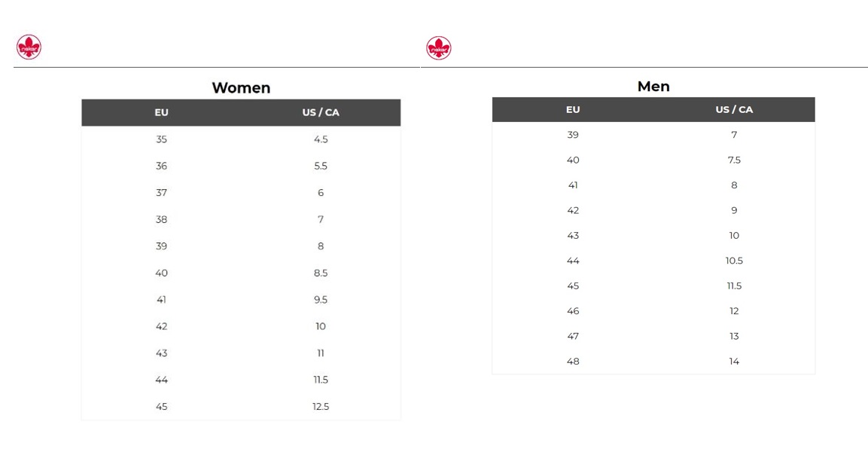The height and width of the screenshot is (458, 868).
Task: Click EU size 48 in the Men table
Action: click(573, 362)
